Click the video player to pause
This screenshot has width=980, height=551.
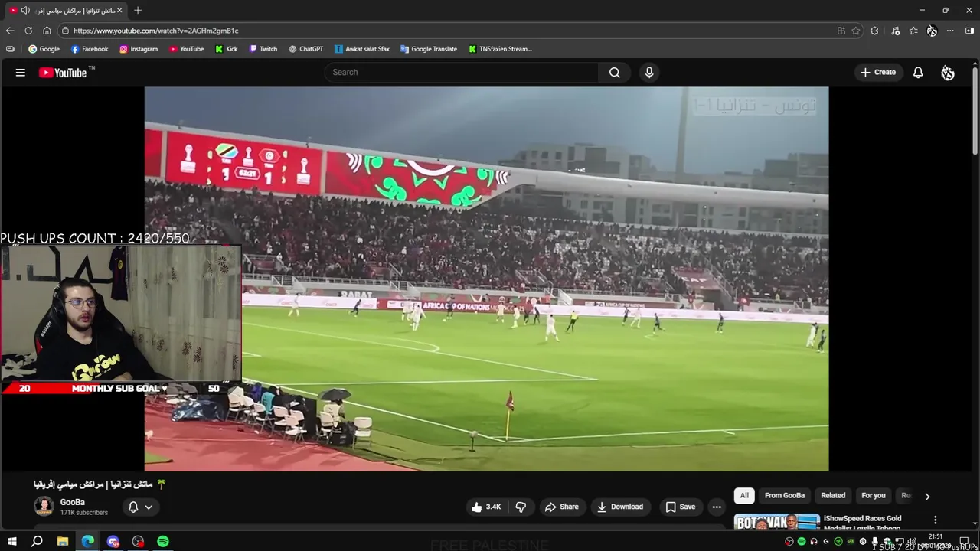tap(486, 279)
